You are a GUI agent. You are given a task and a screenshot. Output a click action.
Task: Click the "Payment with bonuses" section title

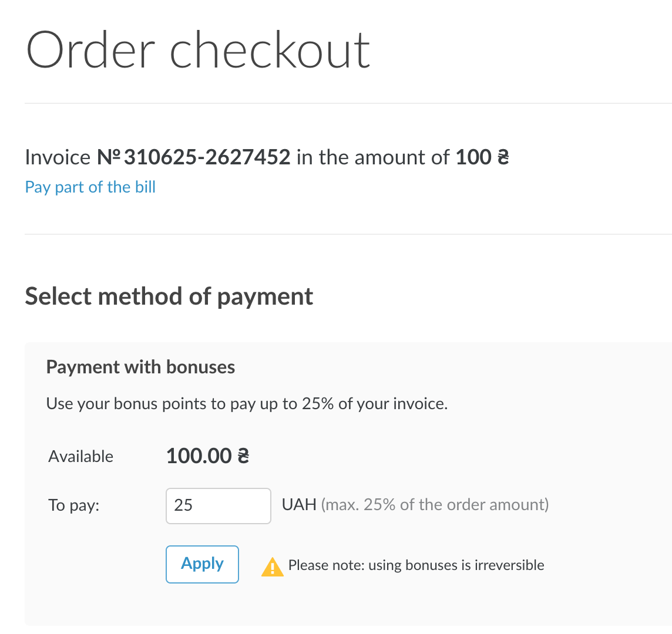pyautogui.click(x=140, y=367)
